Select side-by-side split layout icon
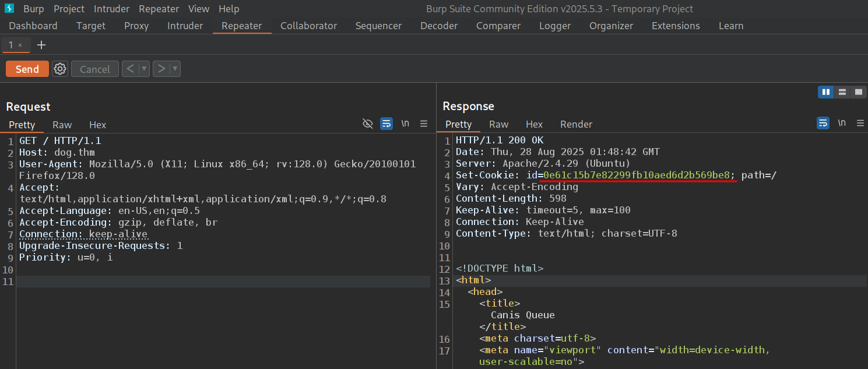868x369 pixels. [825, 92]
